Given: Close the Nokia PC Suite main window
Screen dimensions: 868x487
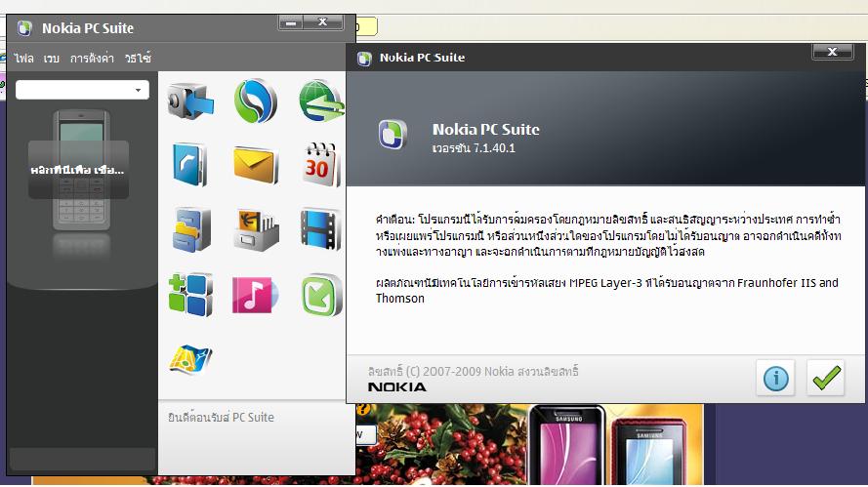Looking at the screenshot, I should coord(323,22).
